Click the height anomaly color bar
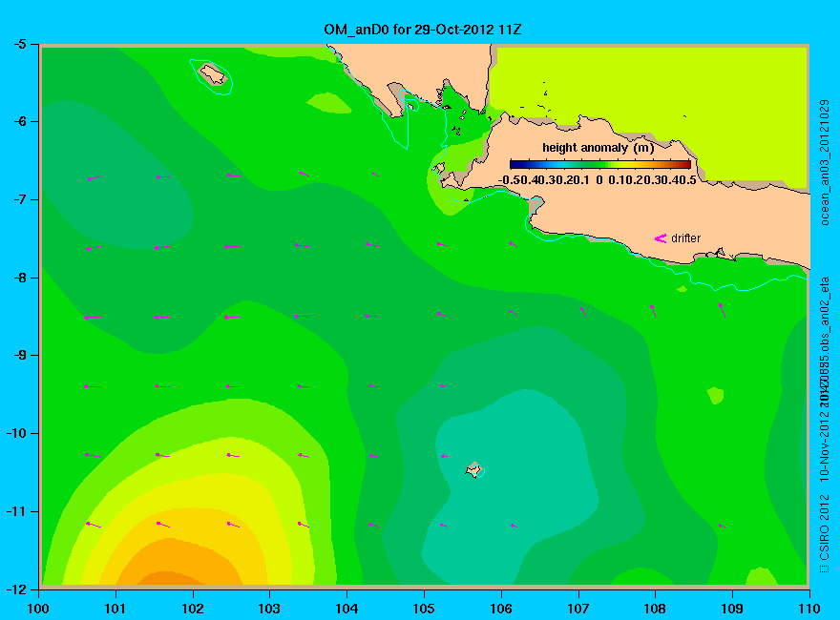 click(600, 164)
